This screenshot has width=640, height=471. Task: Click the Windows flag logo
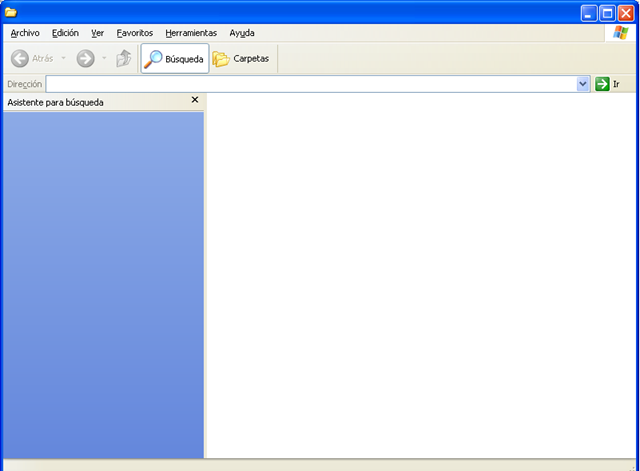coord(620,33)
